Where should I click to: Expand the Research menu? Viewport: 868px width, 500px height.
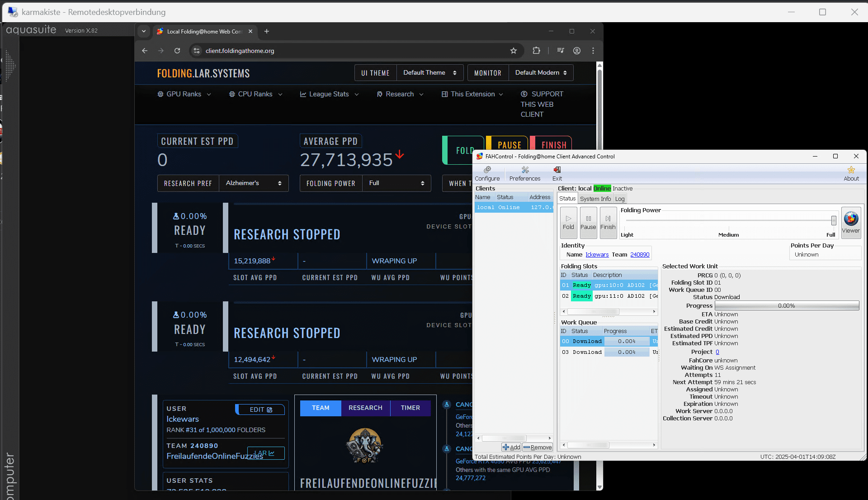click(x=400, y=94)
